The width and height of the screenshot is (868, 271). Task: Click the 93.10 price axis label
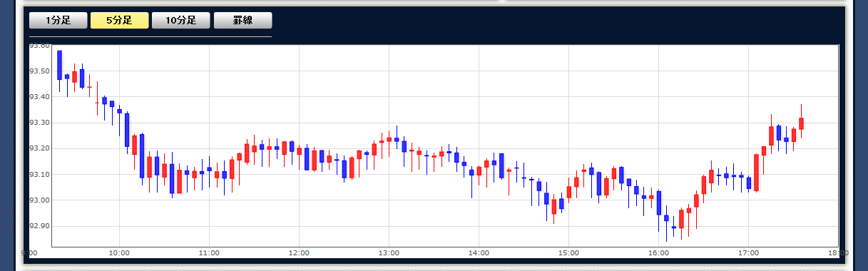click(39, 175)
